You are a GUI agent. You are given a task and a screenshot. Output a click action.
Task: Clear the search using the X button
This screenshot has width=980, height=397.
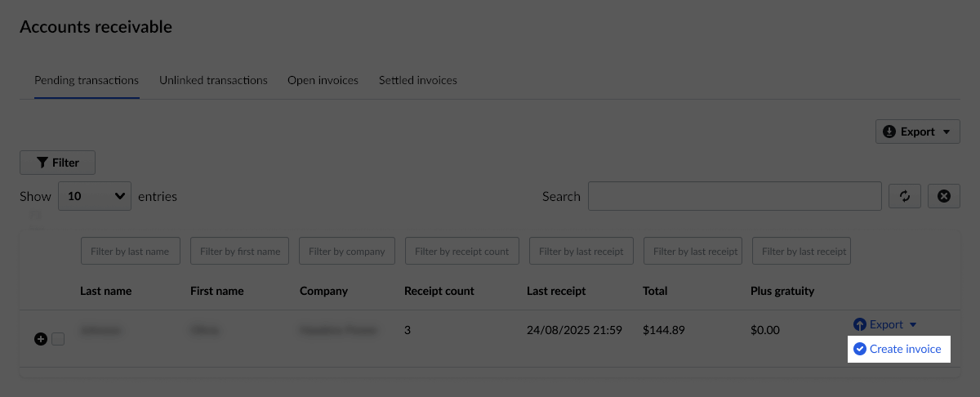pyautogui.click(x=944, y=196)
